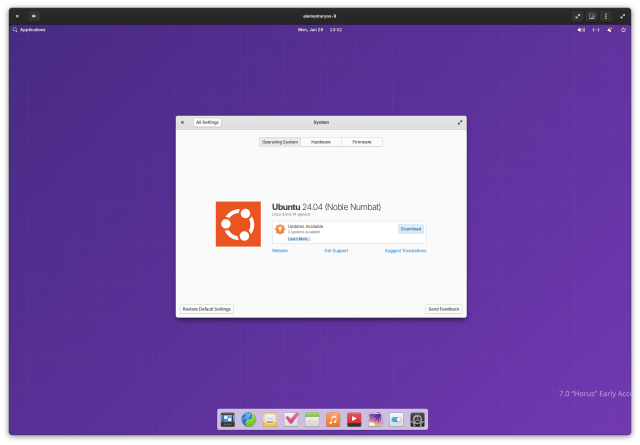Click the System window title
The width and height of the screenshot is (640, 445).
[x=321, y=122]
